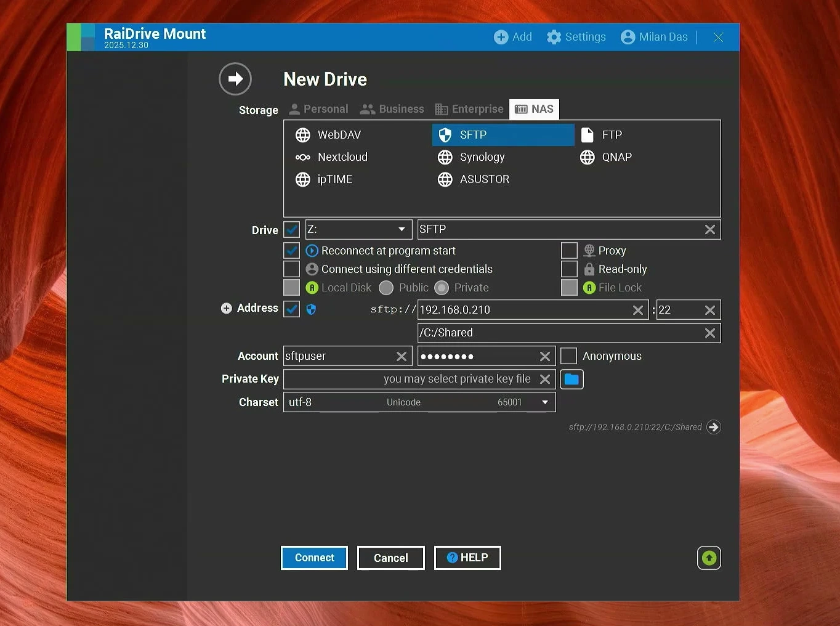840x626 pixels.
Task: Clear the /C:/Shared path field
Action: [710, 333]
